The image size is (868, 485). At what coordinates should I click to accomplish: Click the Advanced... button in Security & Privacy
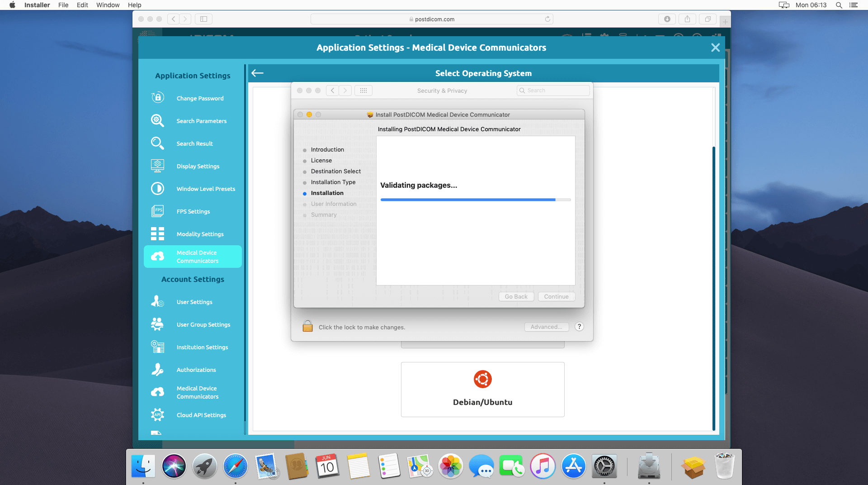(546, 327)
